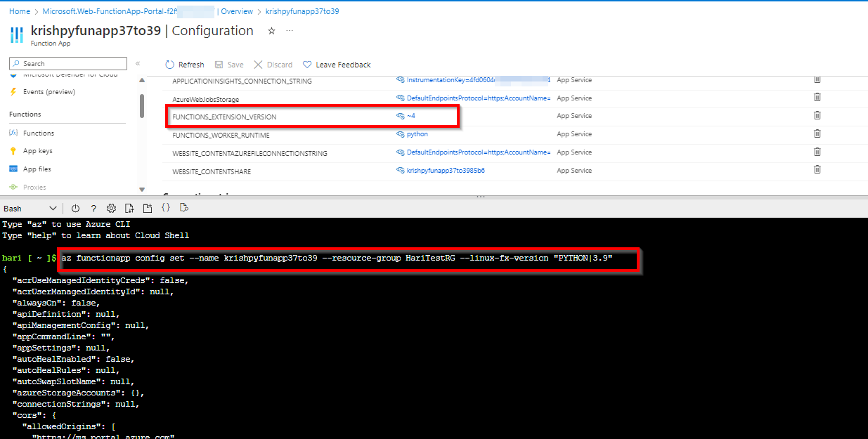Delete the WEBSITE_CONTENTAZUREFILECONNECTIONSTRING setting
The image size is (868, 439).
(817, 152)
